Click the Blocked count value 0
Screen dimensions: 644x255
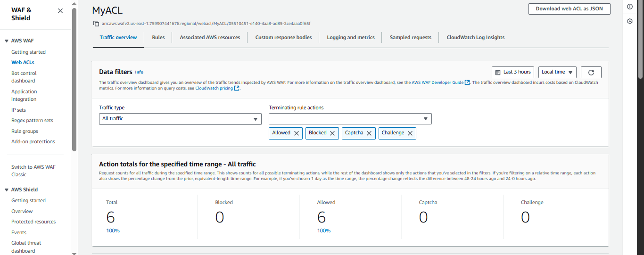click(x=220, y=217)
